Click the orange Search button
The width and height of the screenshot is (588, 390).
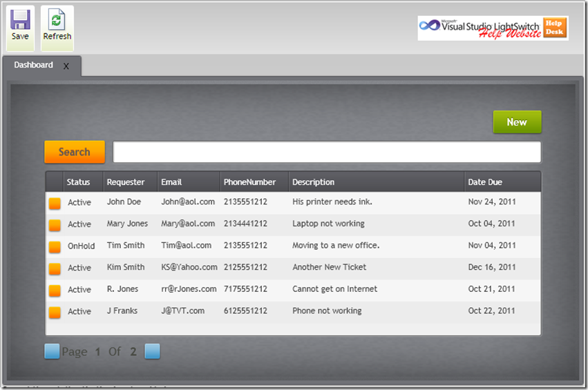coord(75,152)
